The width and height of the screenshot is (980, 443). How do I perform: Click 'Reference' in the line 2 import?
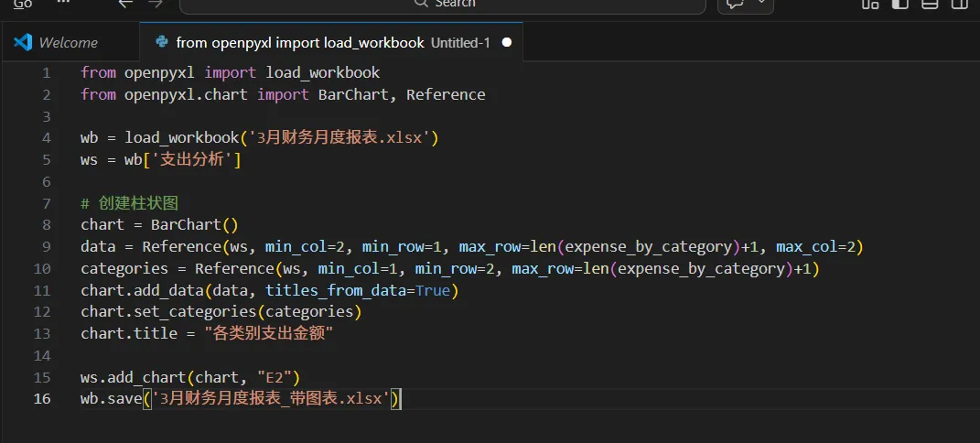(446, 95)
